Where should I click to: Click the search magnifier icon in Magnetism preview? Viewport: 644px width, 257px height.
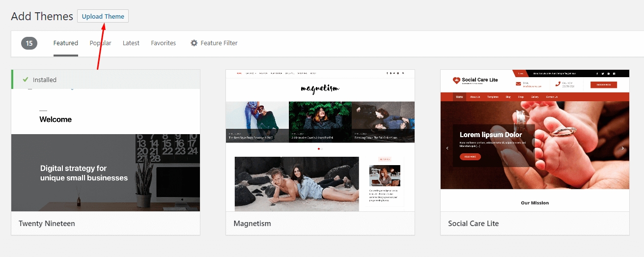click(x=403, y=73)
